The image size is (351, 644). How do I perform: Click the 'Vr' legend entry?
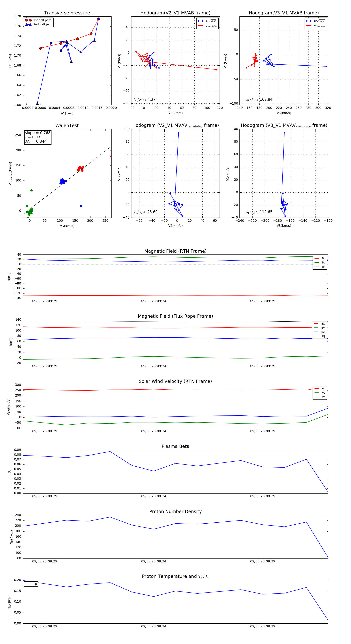[320, 389]
